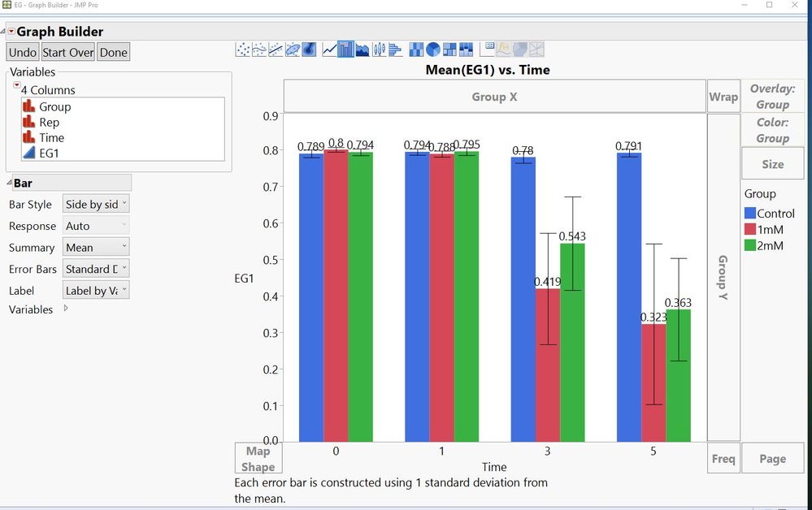812x510 pixels.
Task: Click the Group legend title
Action: tap(760, 193)
